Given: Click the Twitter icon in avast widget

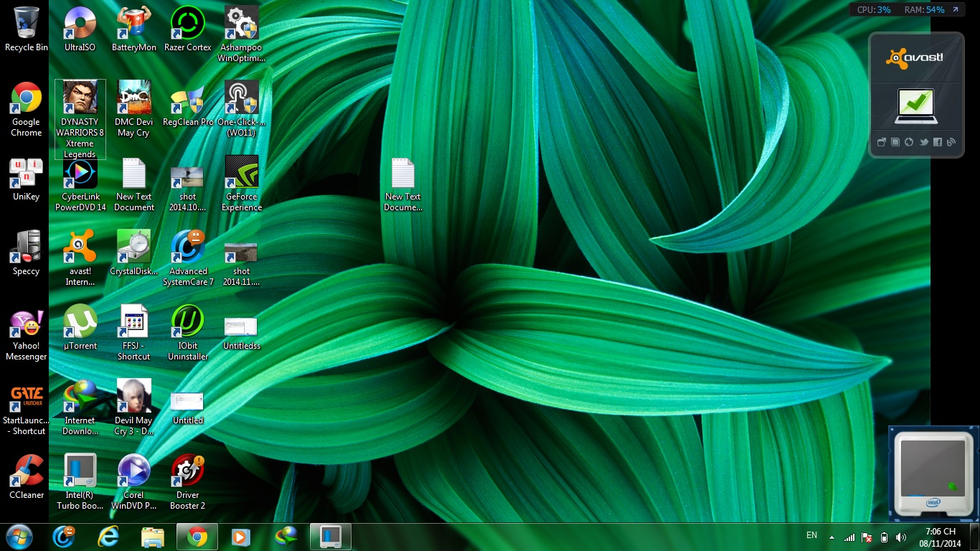Looking at the screenshot, I should 923,142.
